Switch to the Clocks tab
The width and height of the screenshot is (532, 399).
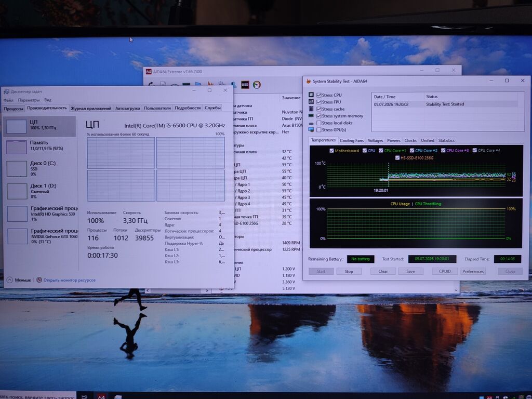coord(410,140)
